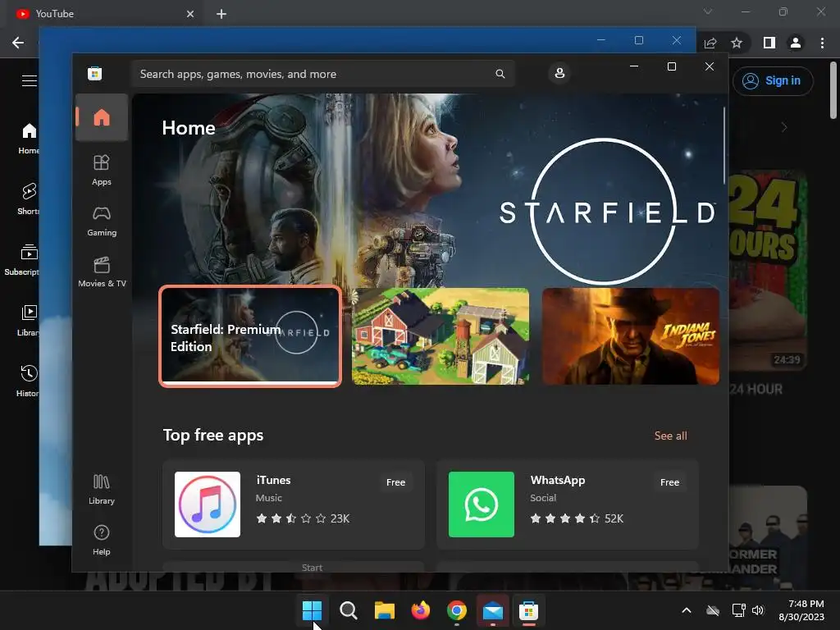Open Movies & TV in Store sidebar

coord(101,272)
